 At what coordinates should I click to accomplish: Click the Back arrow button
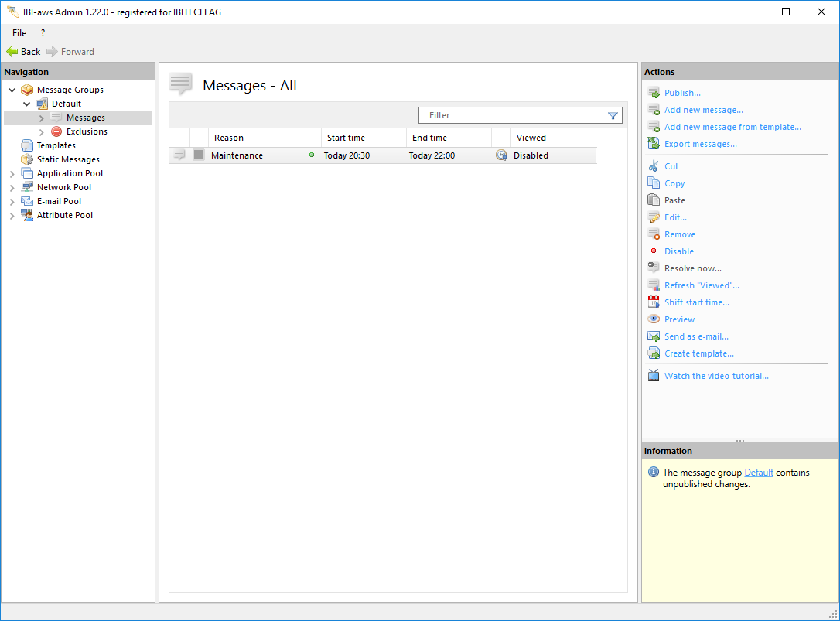point(23,52)
